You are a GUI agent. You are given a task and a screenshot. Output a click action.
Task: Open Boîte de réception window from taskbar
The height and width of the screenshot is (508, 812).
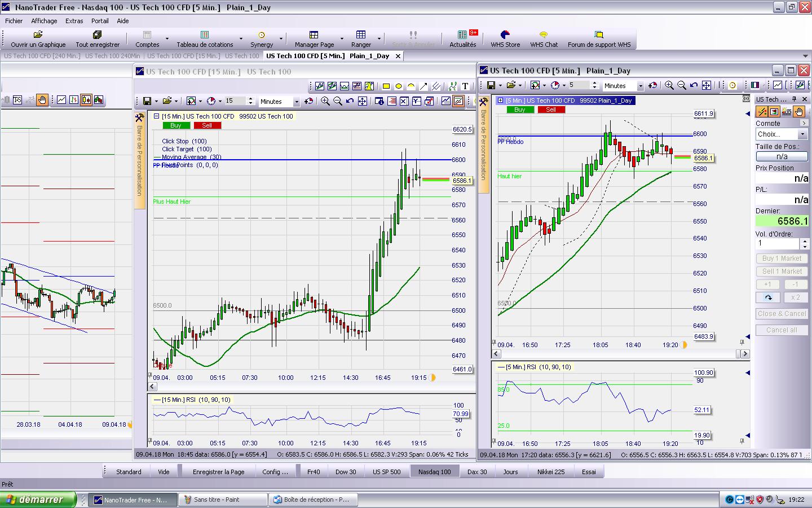(314, 500)
